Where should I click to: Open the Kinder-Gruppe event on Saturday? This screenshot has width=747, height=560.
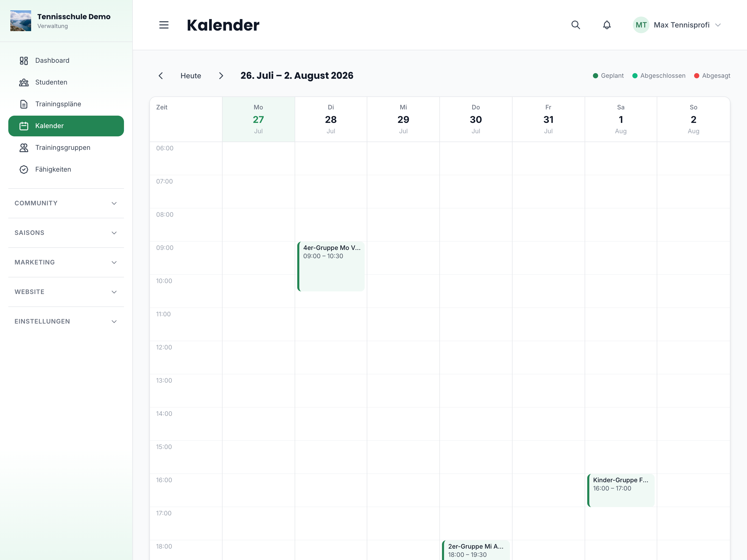[621, 491]
